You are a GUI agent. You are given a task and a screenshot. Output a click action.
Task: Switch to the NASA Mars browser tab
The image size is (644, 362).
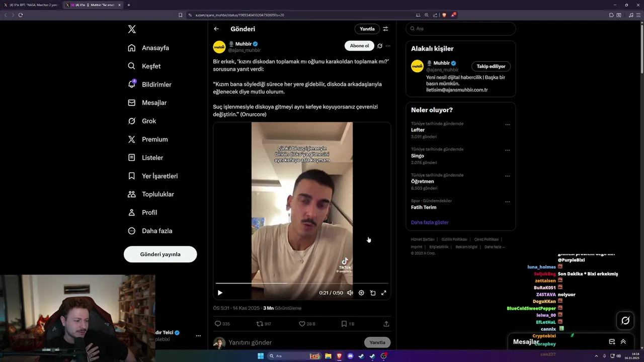pyautogui.click(x=32, y=5)
